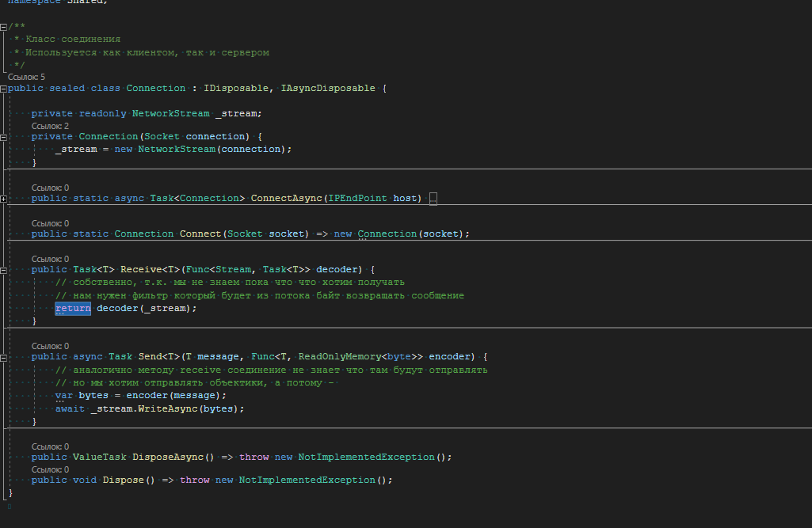Collapse the Receive method body
This screenshot has height=528, width=812.
4,270
